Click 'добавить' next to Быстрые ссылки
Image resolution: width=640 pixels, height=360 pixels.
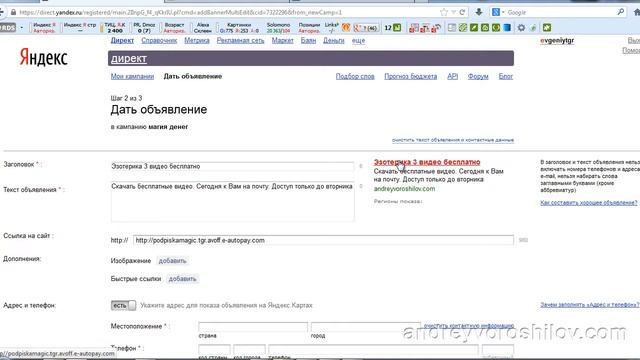pos(182,279)
